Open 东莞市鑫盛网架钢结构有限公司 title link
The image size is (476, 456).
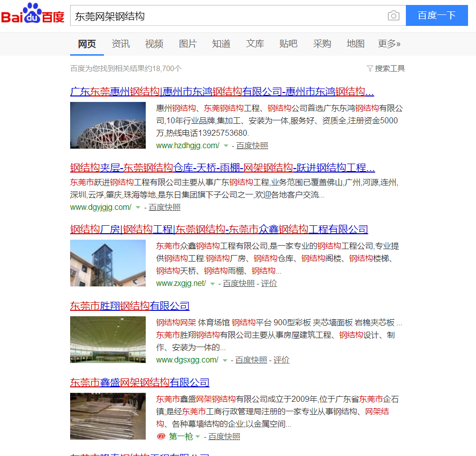point(140,382)
